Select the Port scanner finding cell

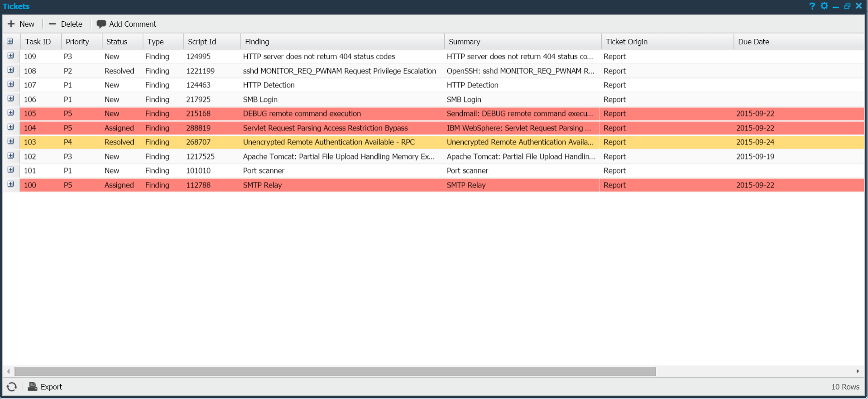click(x=264, y=171)
